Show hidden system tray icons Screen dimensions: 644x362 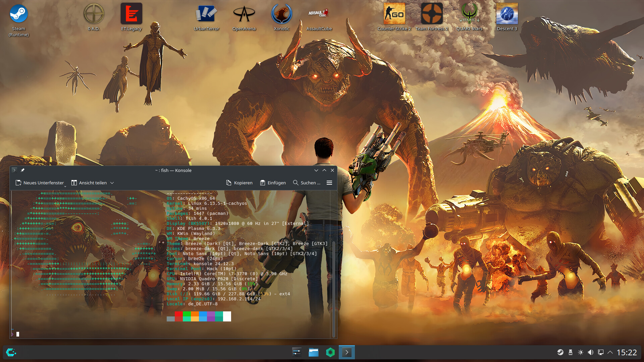[x=610, y=352]
